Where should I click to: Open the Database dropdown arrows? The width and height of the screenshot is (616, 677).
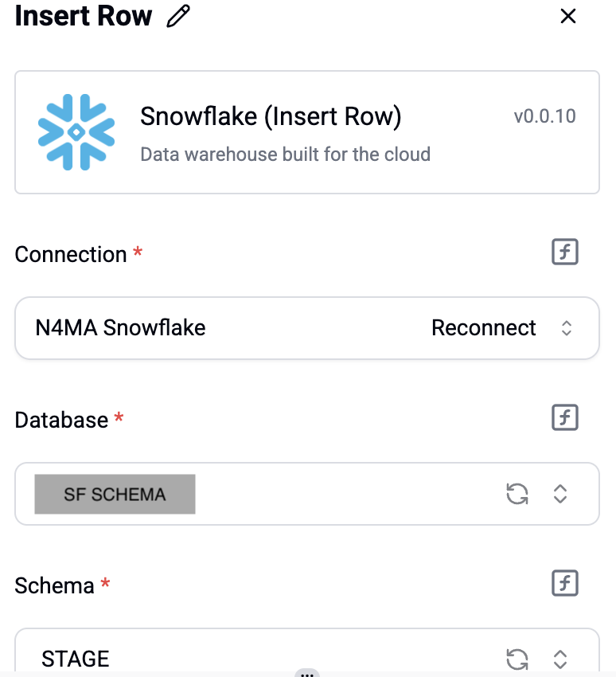pos(560,494)
